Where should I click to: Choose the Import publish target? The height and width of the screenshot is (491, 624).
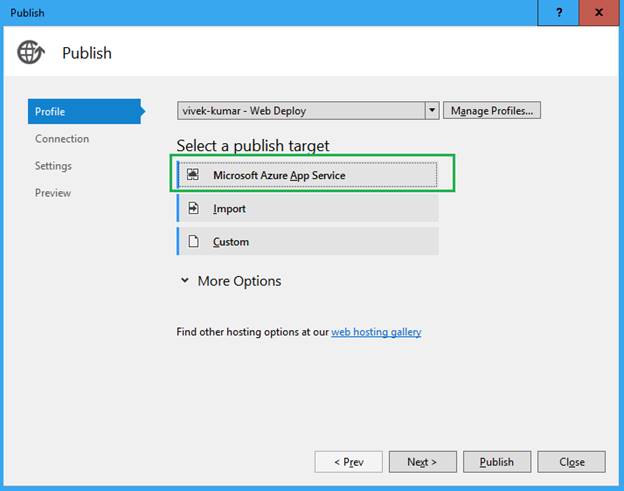(307, 208)
